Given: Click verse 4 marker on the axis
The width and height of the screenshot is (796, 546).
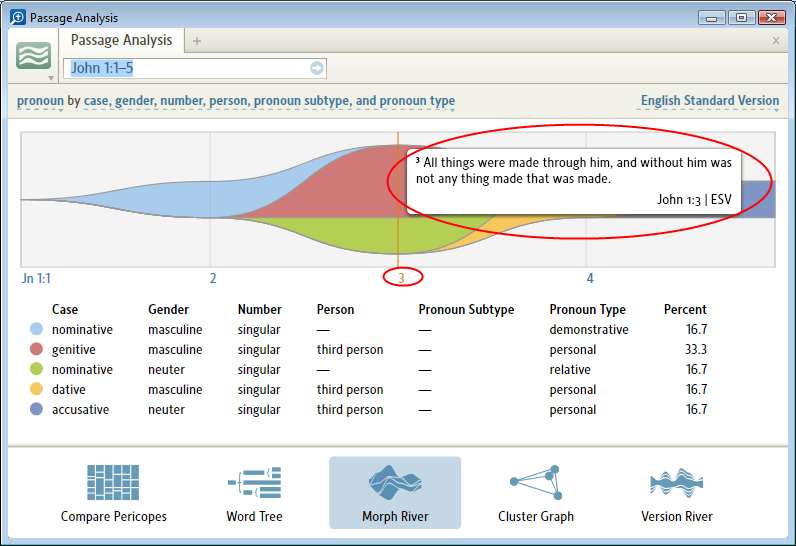Looking at the screenshot, I should 590,278.
